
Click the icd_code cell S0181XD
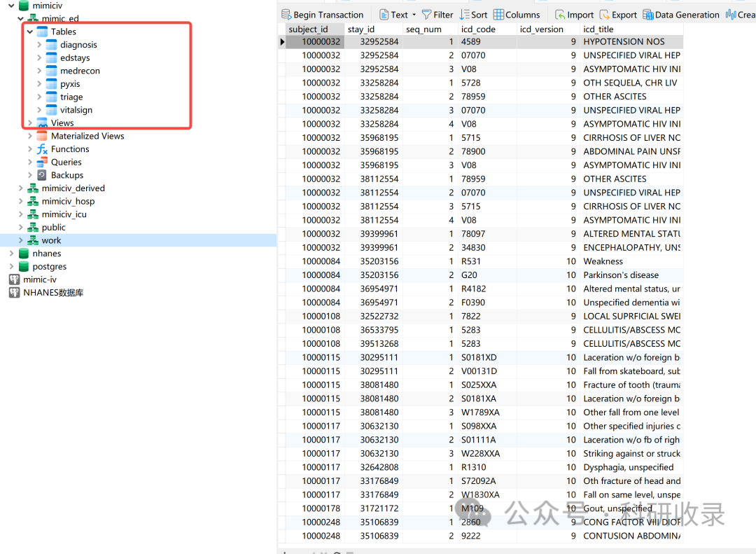pos(486,357)
